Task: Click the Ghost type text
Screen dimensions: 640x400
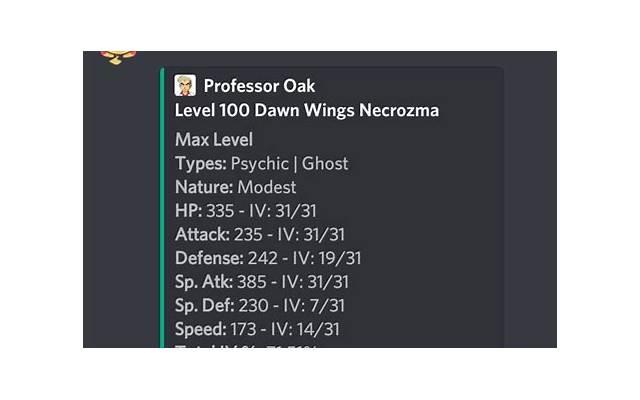Action: [x=326, y=163]
